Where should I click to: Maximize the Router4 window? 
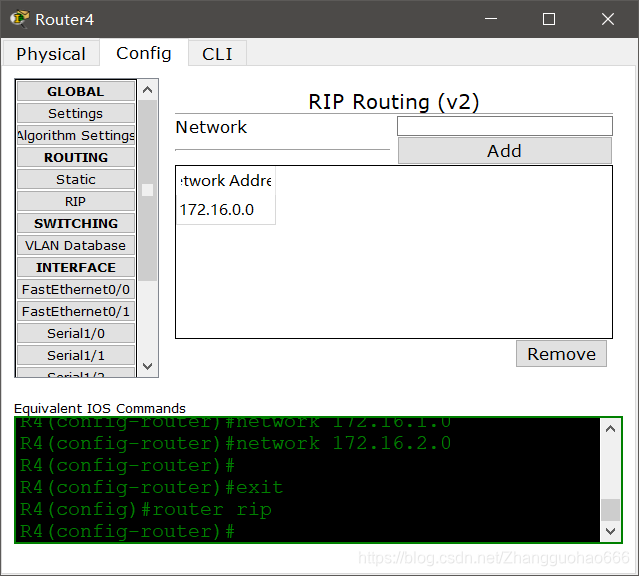point(549,19)
